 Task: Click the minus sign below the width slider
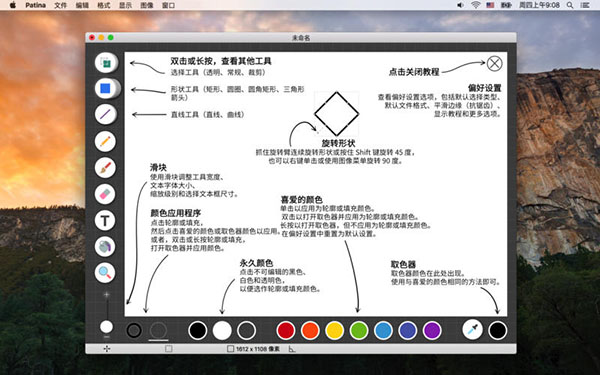(x=107, y=337)
